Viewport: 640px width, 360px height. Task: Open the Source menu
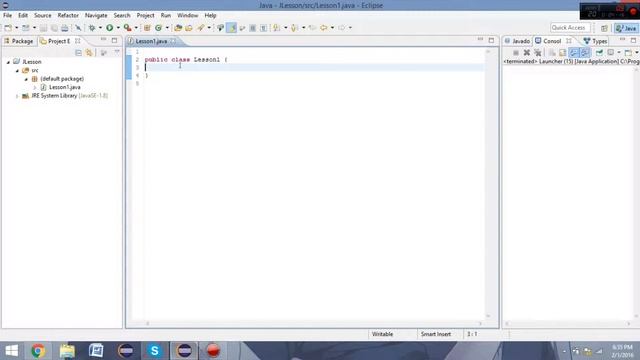(x=42, y=16)
